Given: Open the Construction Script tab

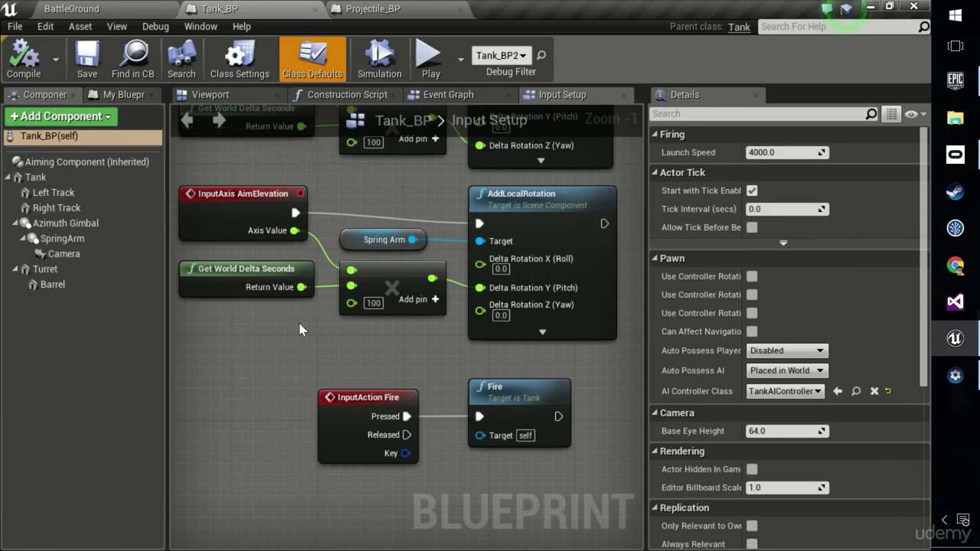Looking at the screenshot, I should click(x=347, y=95).
